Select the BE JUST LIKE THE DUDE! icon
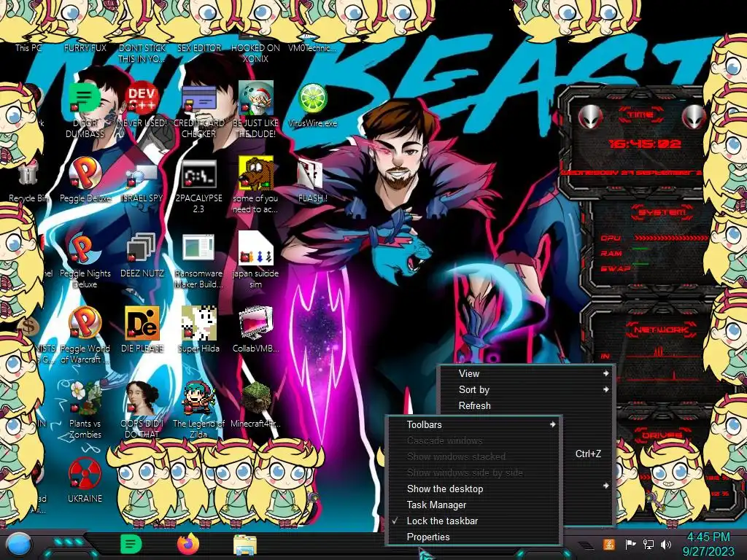Screen dimensions: 747x560 256,98
